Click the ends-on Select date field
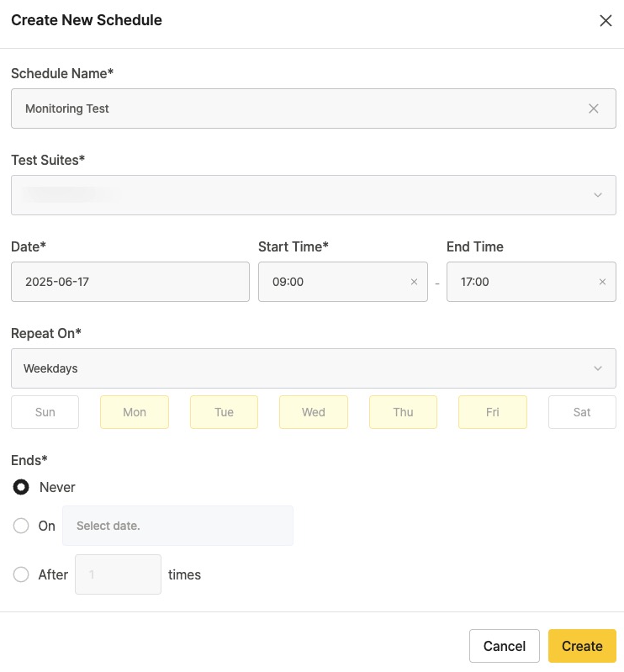 click(177, 526)
